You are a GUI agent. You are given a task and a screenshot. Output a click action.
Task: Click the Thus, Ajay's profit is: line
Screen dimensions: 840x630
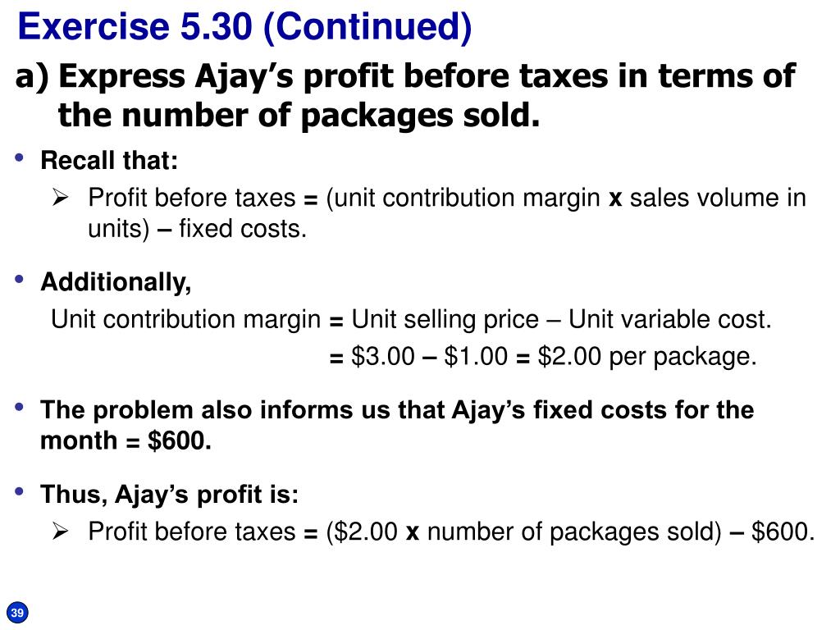169,495
